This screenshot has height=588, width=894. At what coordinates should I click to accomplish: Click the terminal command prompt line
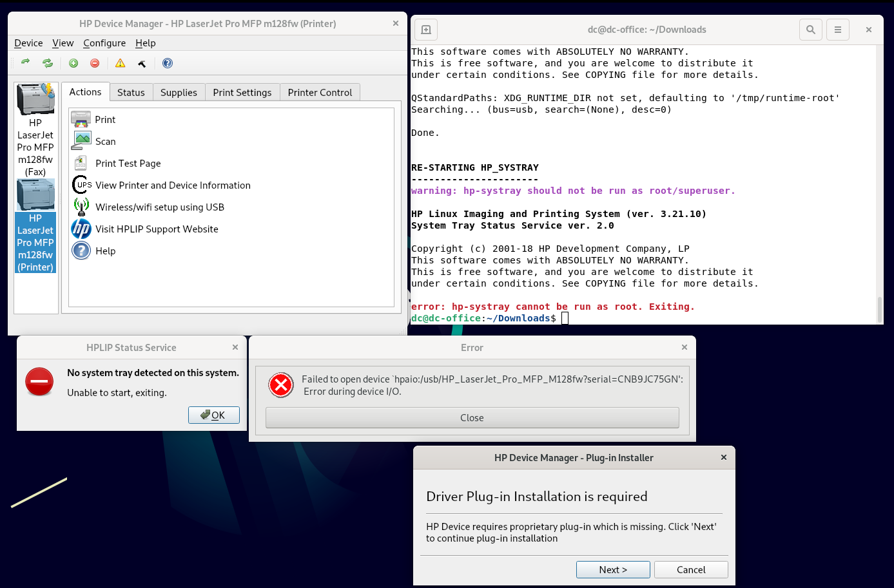pos(490,318)
